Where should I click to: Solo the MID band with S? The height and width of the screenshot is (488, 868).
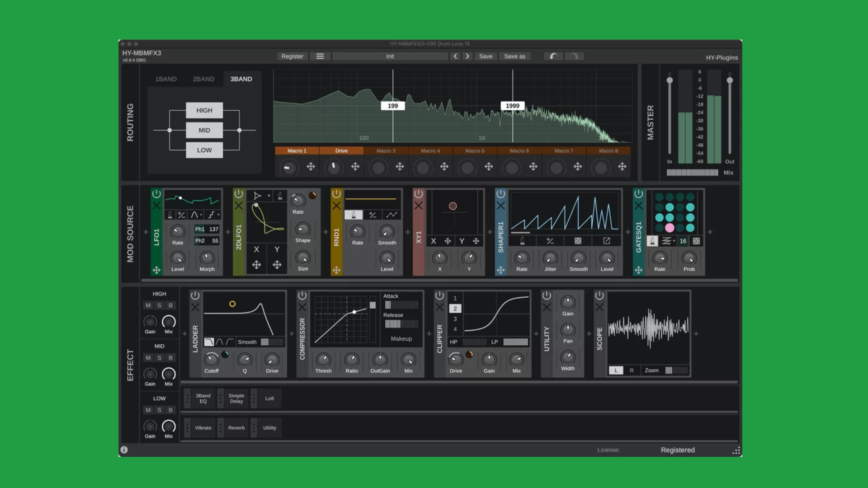click(159, 358)
